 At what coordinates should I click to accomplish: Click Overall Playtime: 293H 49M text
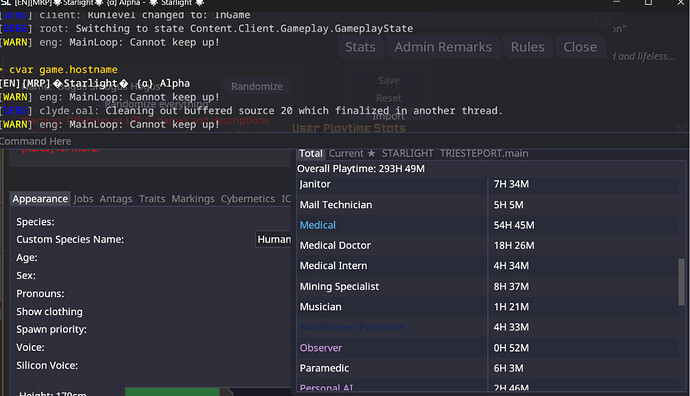pyautogui.click(x=361, y=169)
